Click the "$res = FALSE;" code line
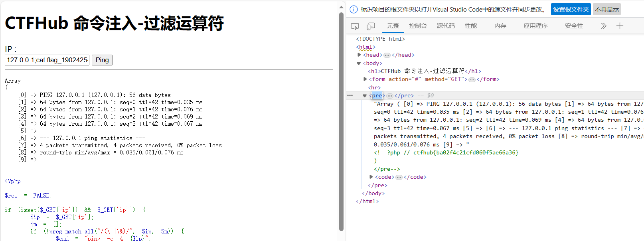Image resolution: width=644 pixels, height=241 pixels. [28, 196]
